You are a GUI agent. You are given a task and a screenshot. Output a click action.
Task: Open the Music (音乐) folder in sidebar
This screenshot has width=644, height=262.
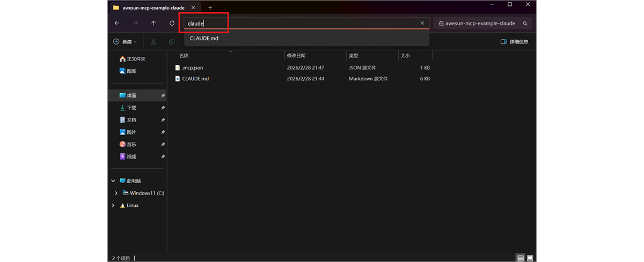click(131, 145)
